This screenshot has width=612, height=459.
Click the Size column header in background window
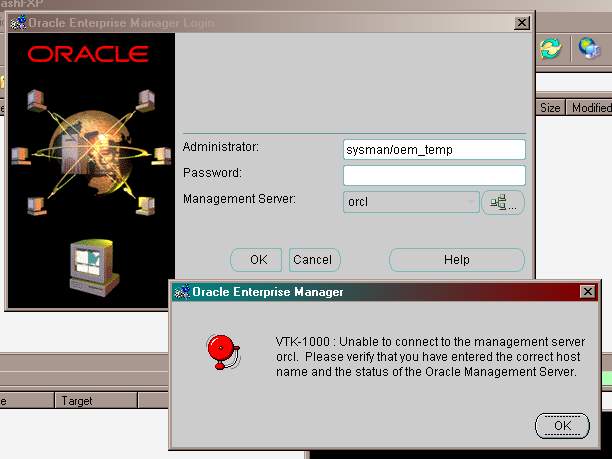tap(550, 107)
